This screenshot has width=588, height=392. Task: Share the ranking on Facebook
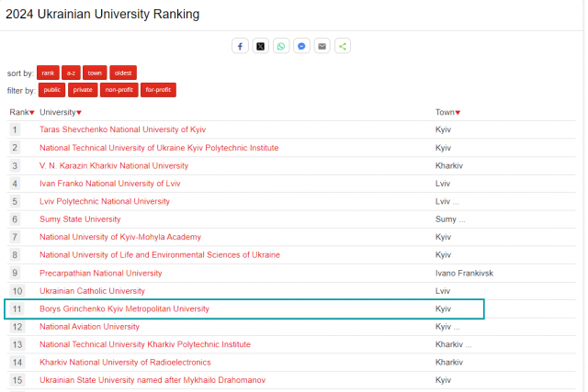(241, 46)
